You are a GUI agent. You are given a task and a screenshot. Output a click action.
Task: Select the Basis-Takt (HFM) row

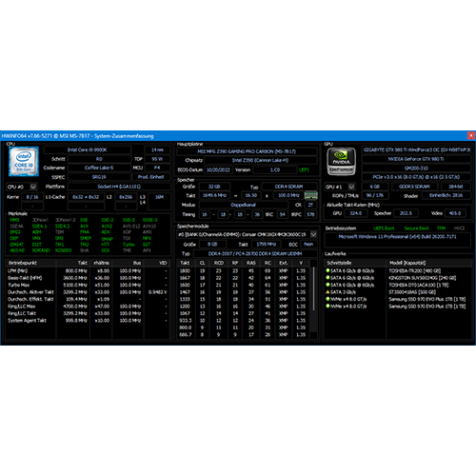coord(88,278)
